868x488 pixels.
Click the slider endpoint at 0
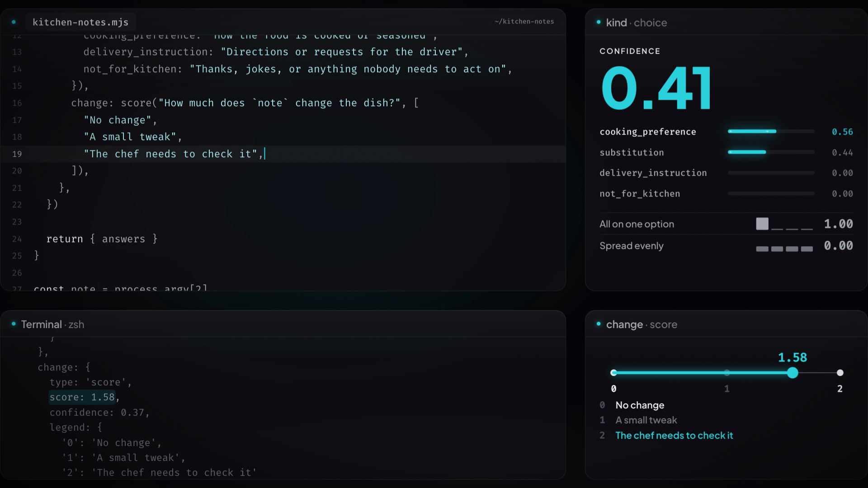click(x=613, y=373)
